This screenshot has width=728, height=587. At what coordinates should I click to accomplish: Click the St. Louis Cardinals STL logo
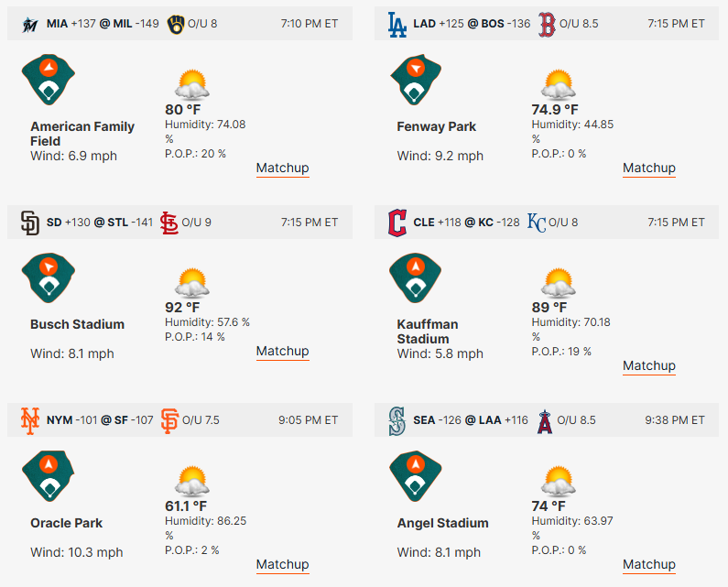169,223
